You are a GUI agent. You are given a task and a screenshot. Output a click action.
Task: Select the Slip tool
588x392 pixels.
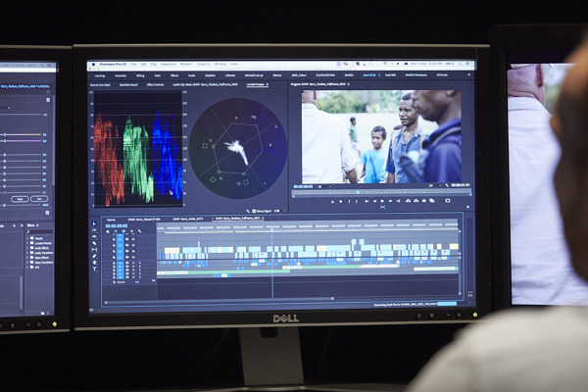(x=94, y=250)
